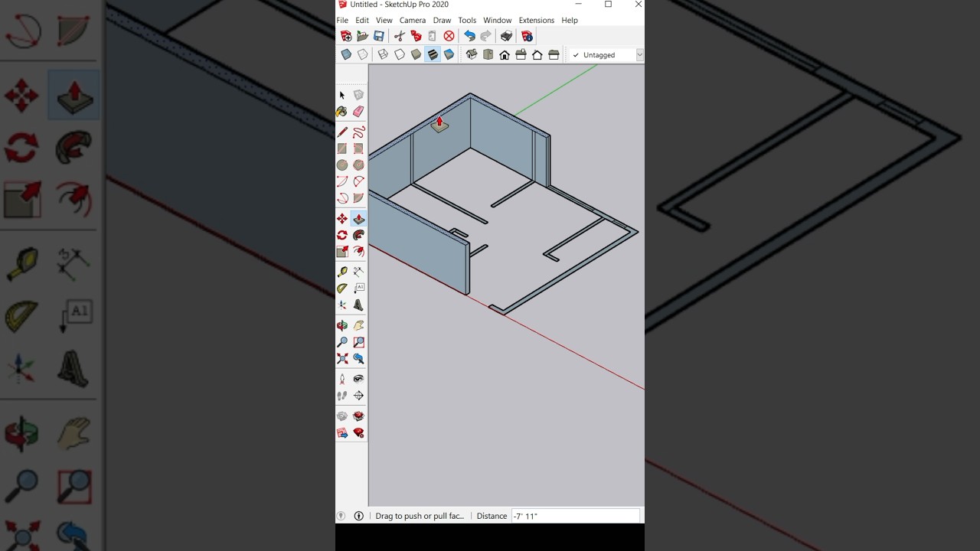Activate the Move tool

pyautogui.click(x=342, y=219)
